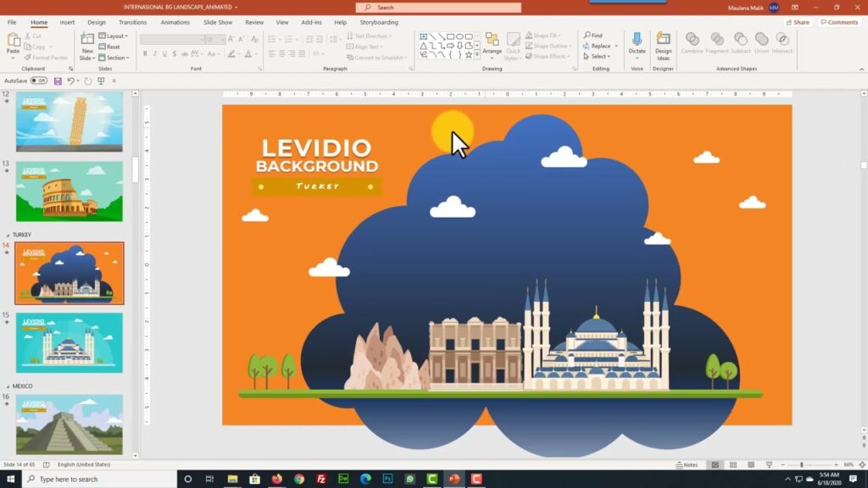This screenshot has height=488, width=868.
Task: Start Slide Show from status bar
Action: tap(768, 465)
